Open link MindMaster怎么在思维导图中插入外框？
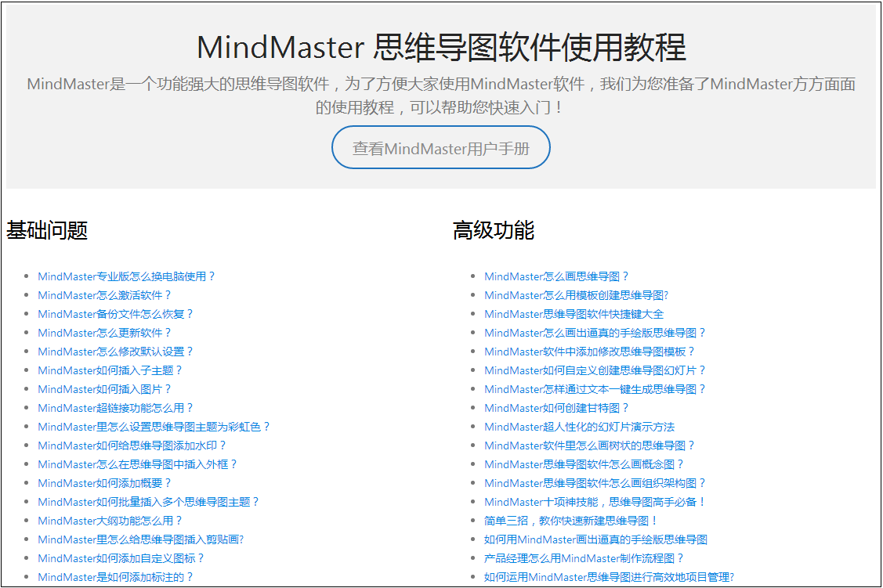Viewport: 883px width, 588px height. pyautogui.click(x=137, y=464)
